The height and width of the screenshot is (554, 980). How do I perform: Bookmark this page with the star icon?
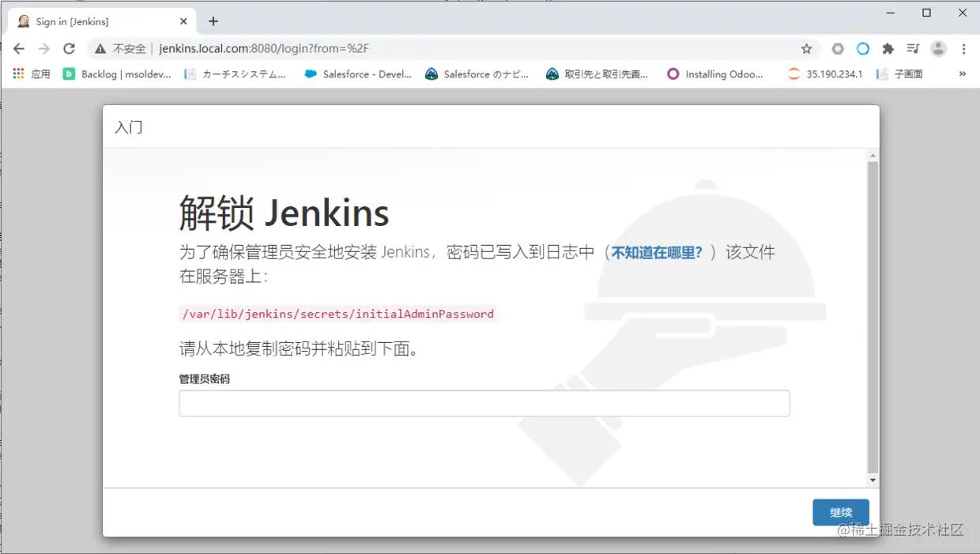pyautogui.click(x=806, y=49)
